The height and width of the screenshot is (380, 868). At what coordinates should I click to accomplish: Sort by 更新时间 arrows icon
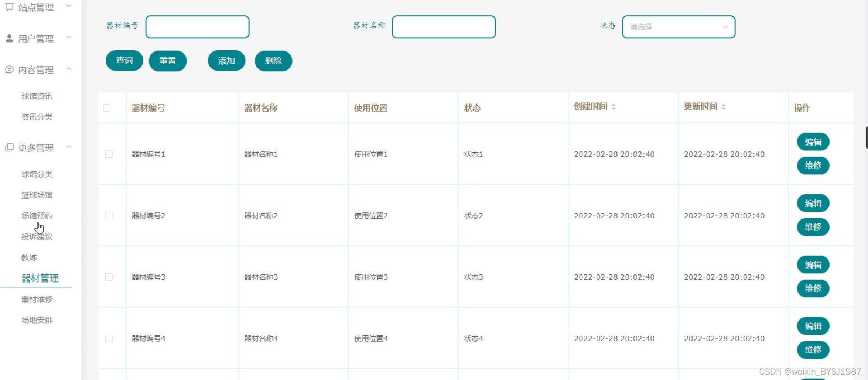click(x=723, y=107)
